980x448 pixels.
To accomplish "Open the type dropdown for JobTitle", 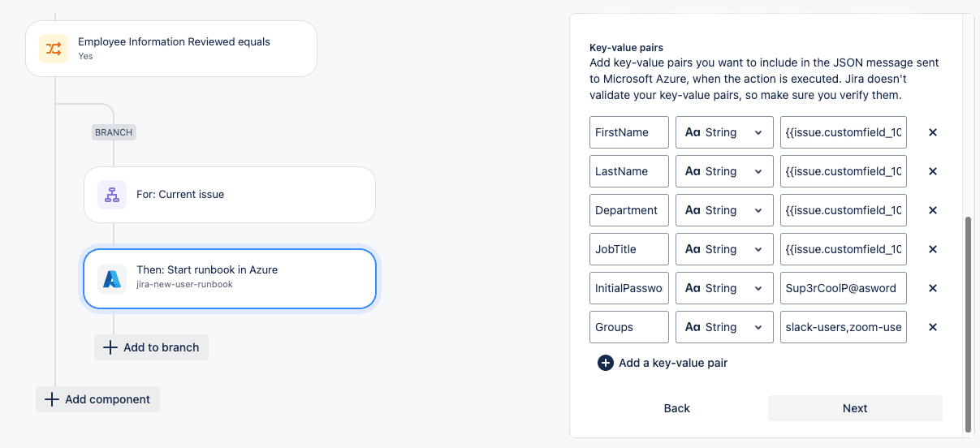I will pyautogui.click(x=724, y=249).
